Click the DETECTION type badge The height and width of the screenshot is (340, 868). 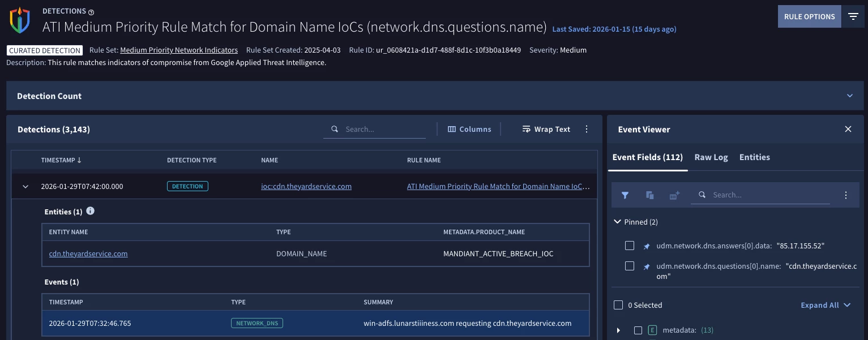pos(187,186)
